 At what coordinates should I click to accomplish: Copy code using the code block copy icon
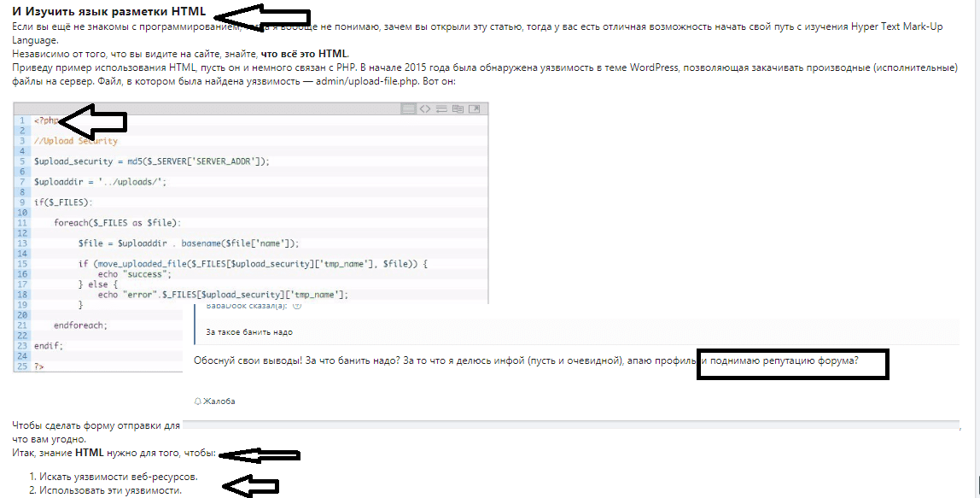458,108
